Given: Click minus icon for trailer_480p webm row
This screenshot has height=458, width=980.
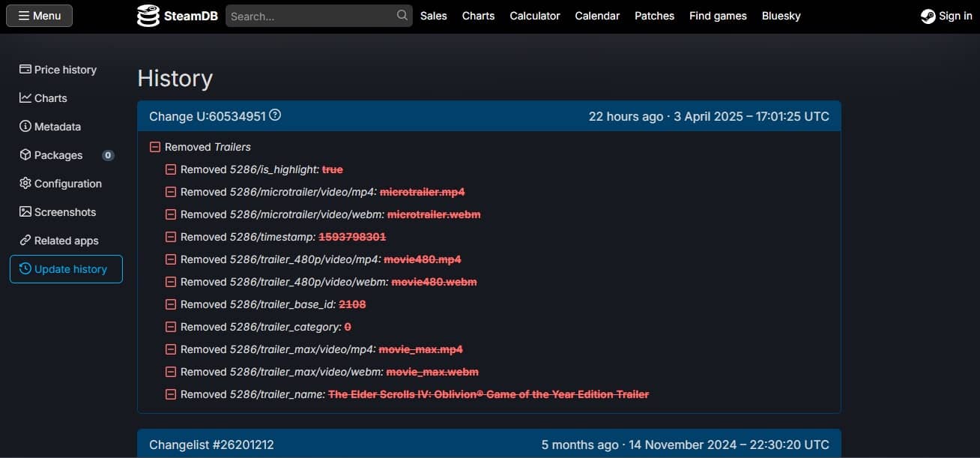Looking at the screenshot, I should 171,282.
